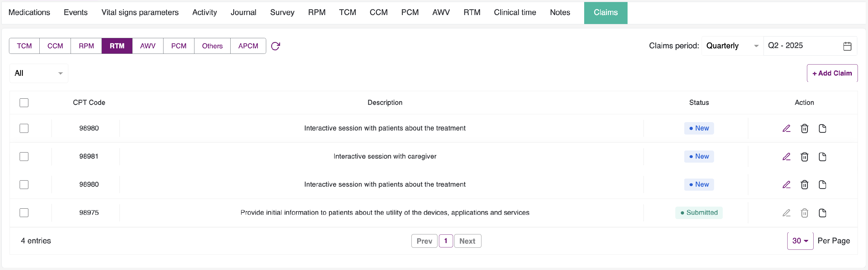Switch to the Clinical time tab
The width and height of the screenshot is (868, 270).
(514, 12)
